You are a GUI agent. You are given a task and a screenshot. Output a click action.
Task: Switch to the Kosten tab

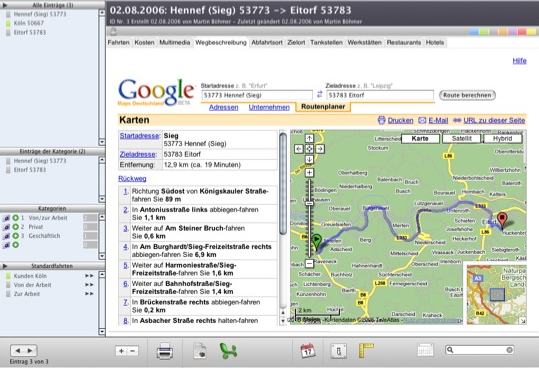144,43
